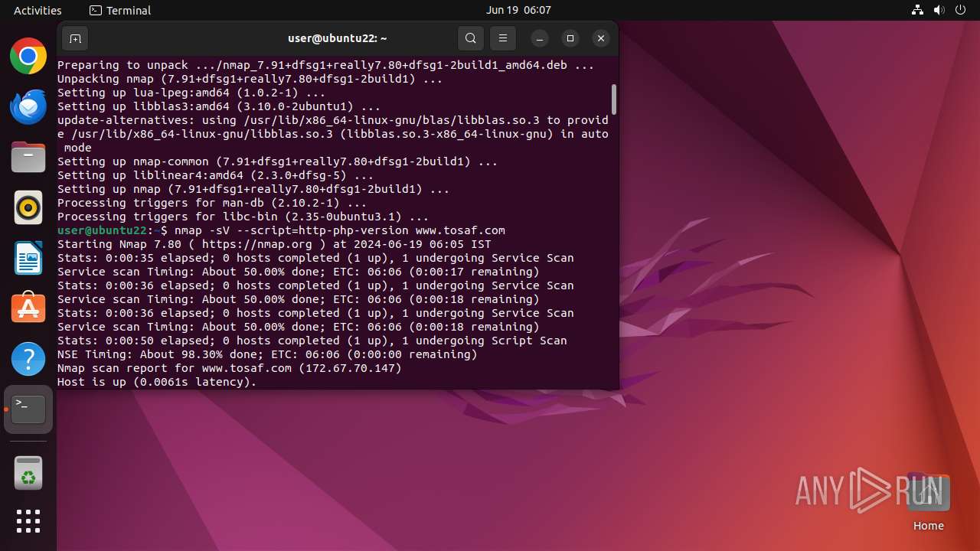Open Rhythmbox music player

28,207
